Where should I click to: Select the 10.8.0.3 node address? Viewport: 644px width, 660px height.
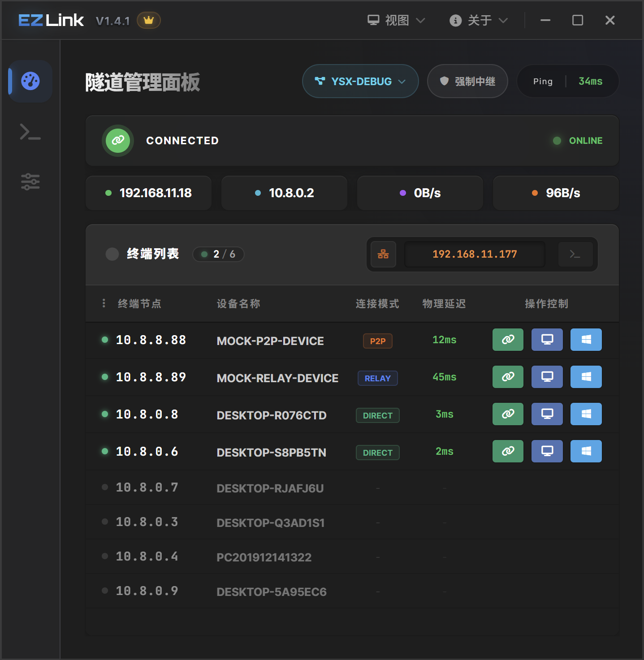tap(147, 522)
